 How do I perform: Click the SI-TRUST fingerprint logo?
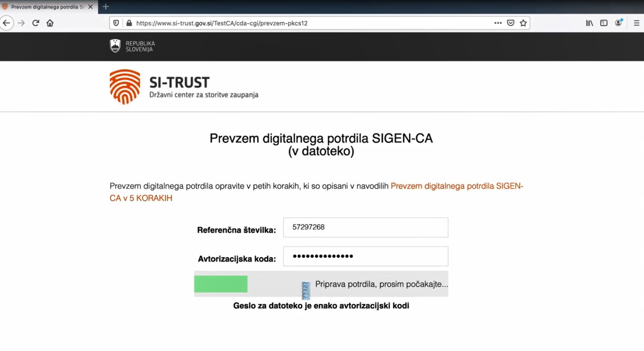coord(125,87)
